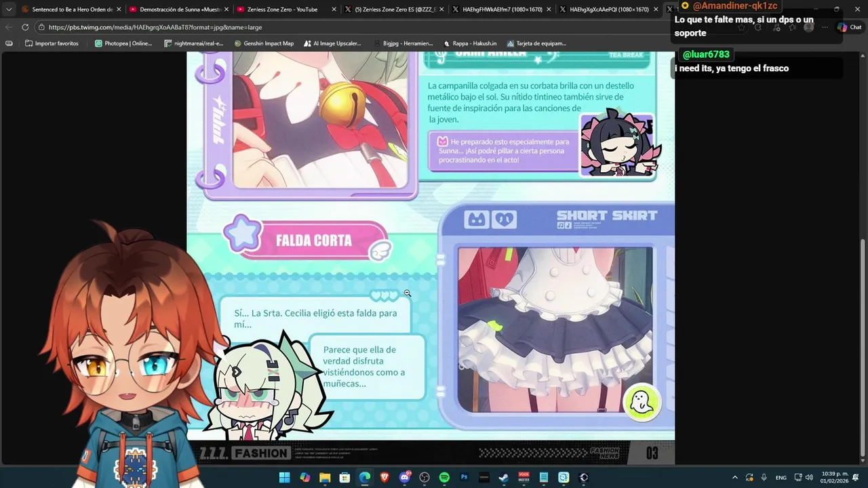Open the Windows Start menu

284,477
